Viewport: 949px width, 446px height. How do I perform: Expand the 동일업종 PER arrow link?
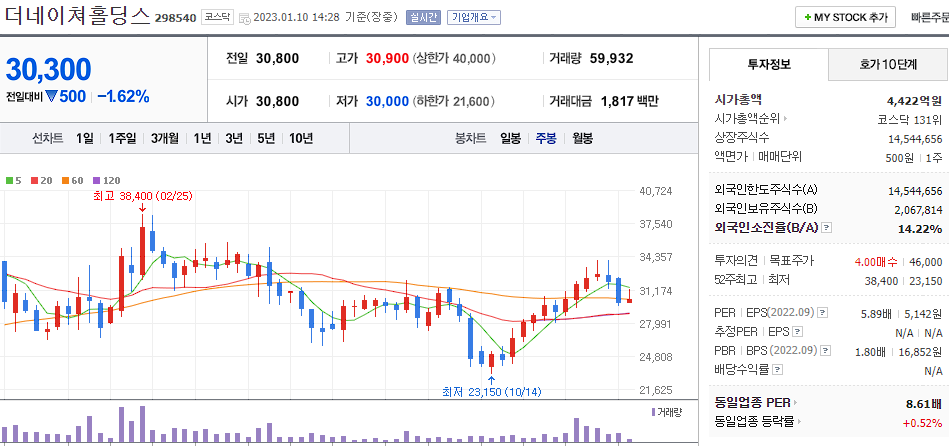(x=795, y=402)
